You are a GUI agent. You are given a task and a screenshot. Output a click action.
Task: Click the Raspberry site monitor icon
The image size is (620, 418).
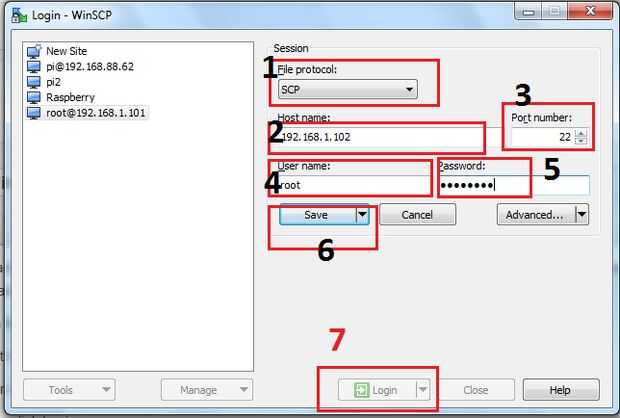(x=34, y=97)
